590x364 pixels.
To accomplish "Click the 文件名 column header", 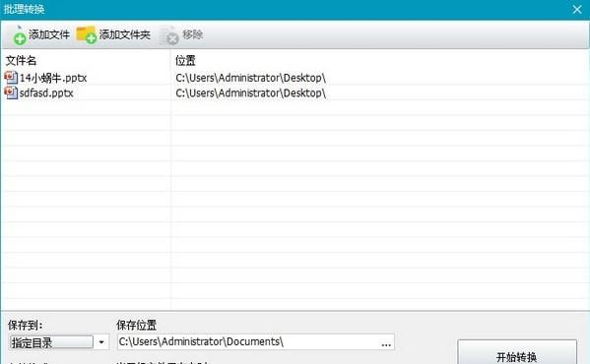I will 21,60.
